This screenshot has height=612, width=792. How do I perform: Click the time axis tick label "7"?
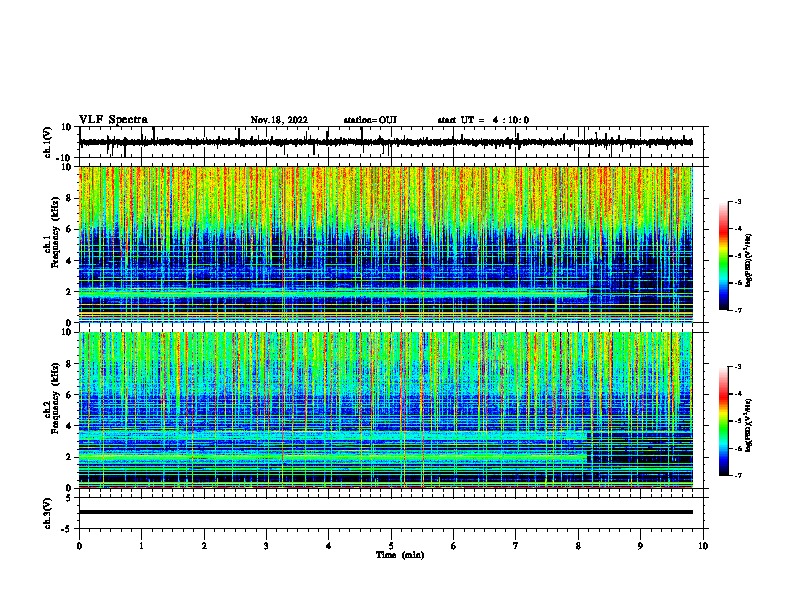pyautogui.click(x=516, y=546)
